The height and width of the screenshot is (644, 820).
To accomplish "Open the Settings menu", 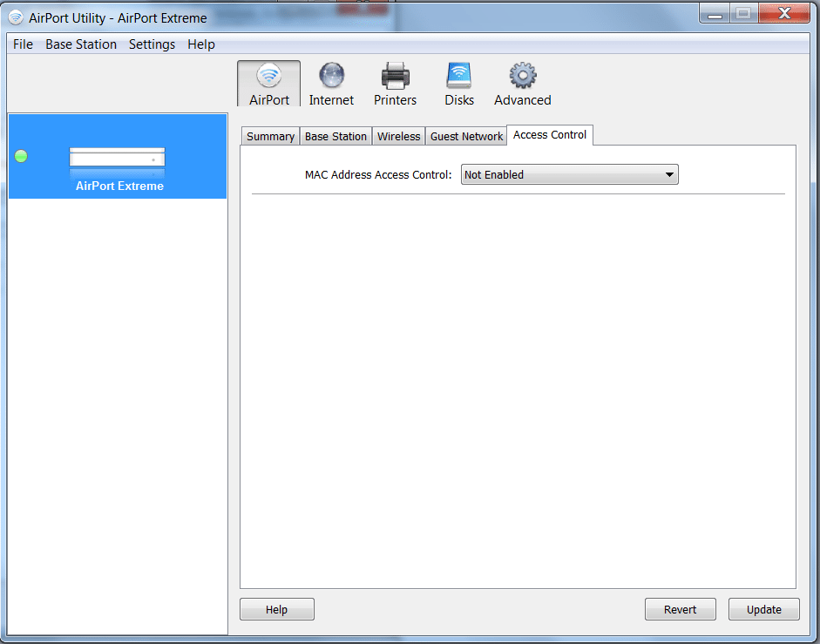I will (152, 44).
